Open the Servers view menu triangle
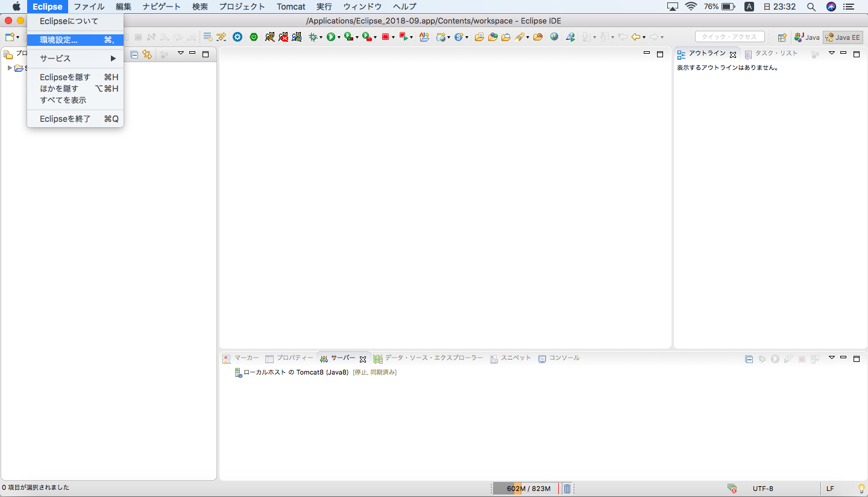 (831, 357)
